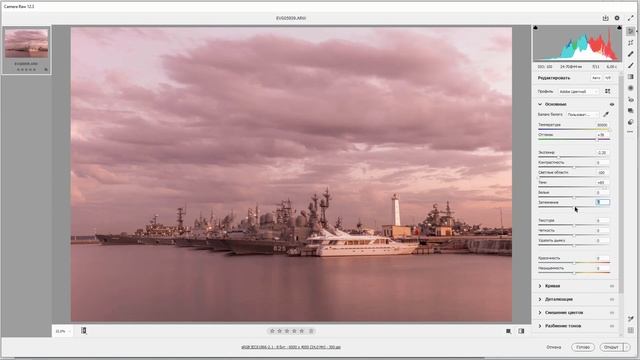
Task: Click the Save image icon at top right
Action: pos(605,18)
